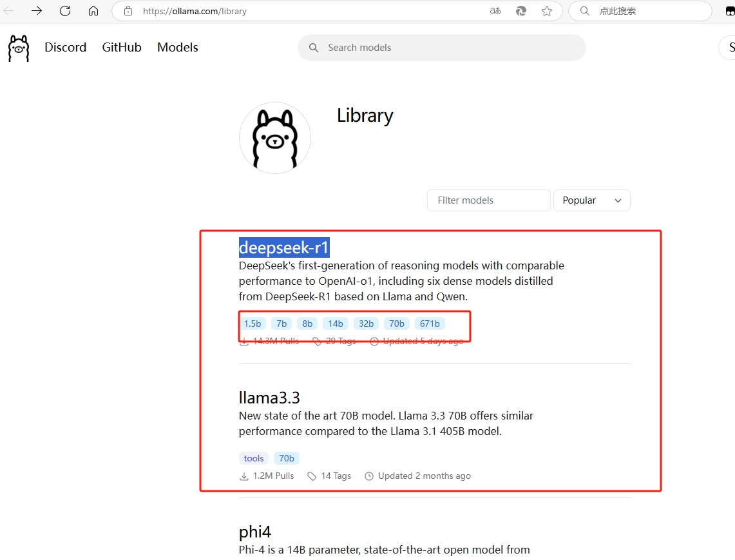
Task: Click the phi4 description line
Action: click(385, 550)
